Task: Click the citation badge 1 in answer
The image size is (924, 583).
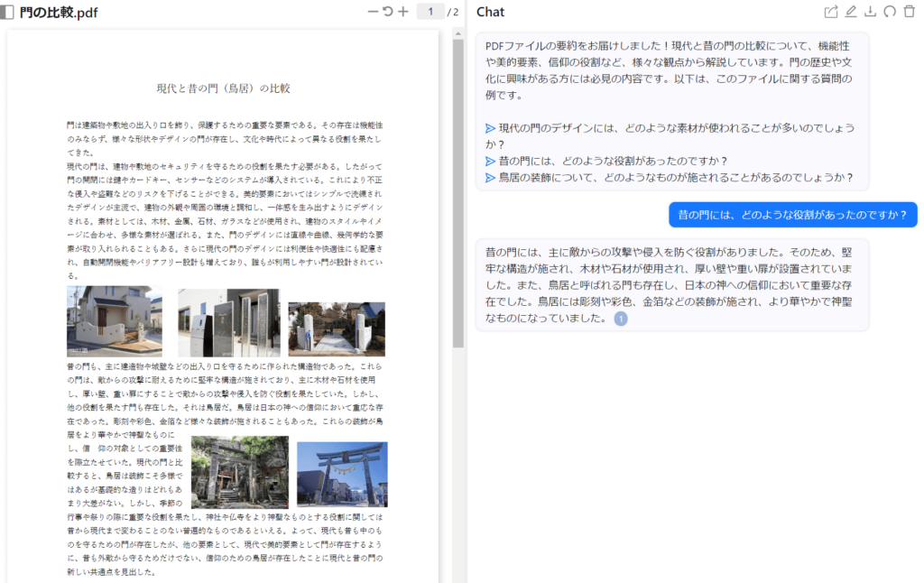Action: pos(621,319)
